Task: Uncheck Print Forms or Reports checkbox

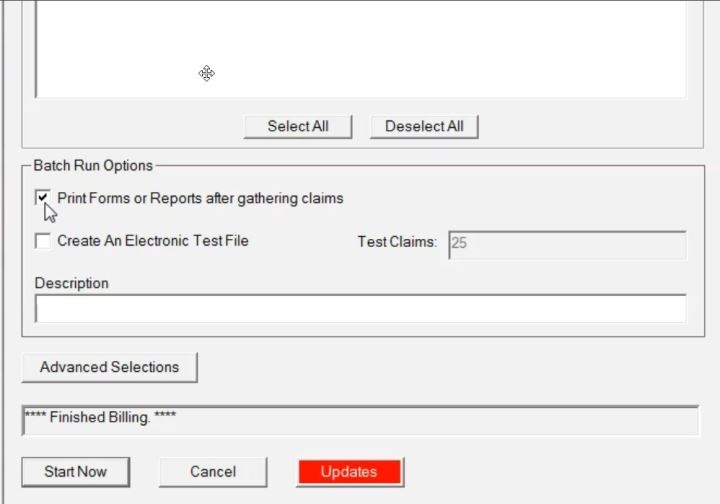Action: pyautogui.click(x=43, y=198)
